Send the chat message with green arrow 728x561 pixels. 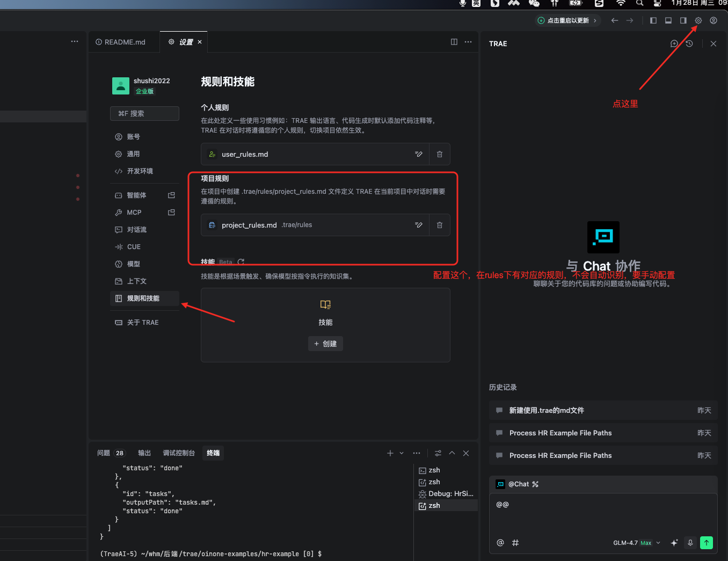(707, 543)
